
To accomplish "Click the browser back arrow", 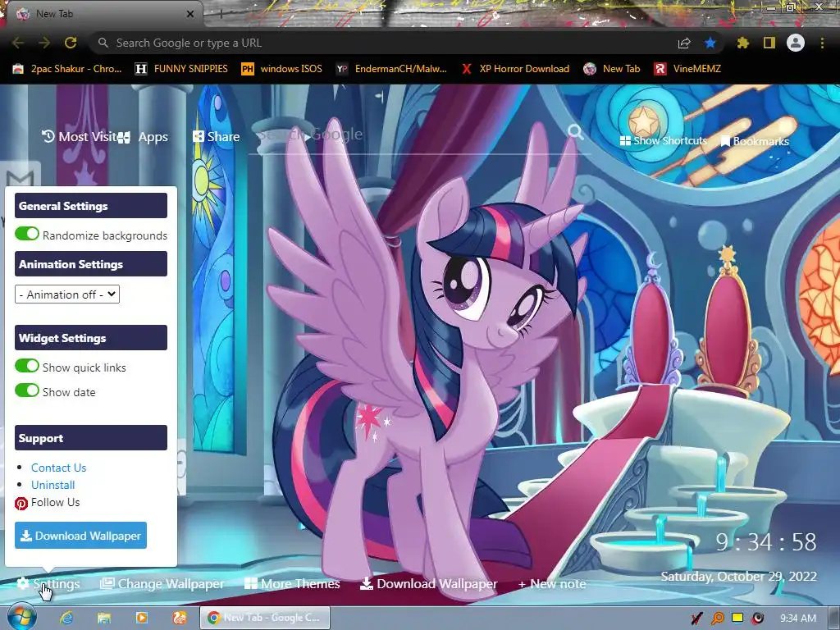I will point(18,43).
